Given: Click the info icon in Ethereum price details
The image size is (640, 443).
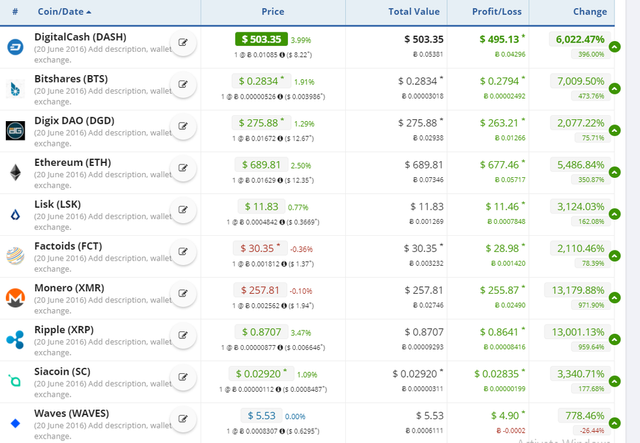Looking at the screenshot, I should pyautogui.click(x=280, y=180).
